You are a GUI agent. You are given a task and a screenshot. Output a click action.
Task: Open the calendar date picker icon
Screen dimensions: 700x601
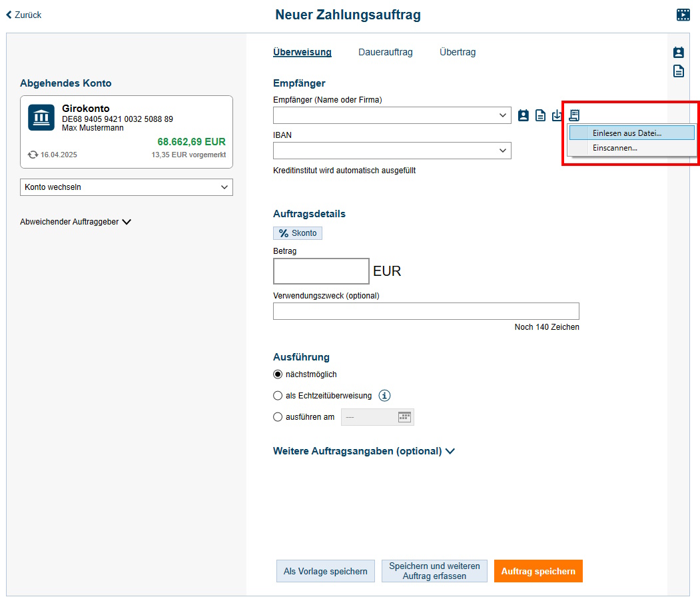coord(405,417)
